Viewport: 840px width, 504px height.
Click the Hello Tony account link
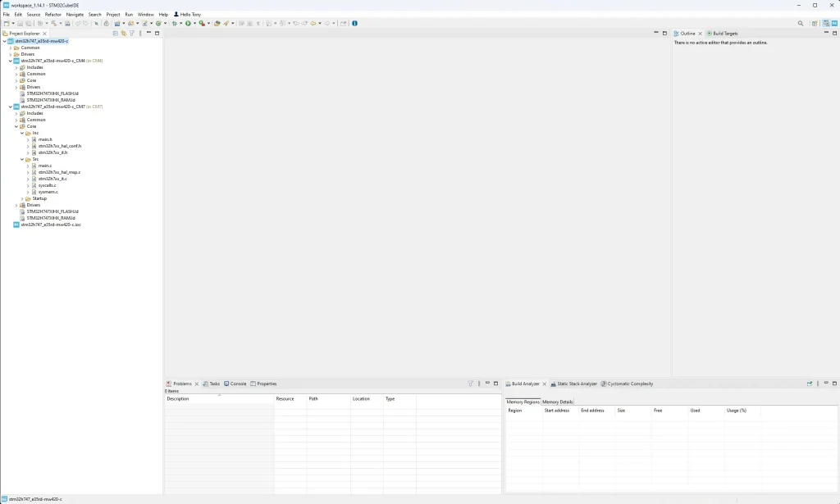point(187,14)
